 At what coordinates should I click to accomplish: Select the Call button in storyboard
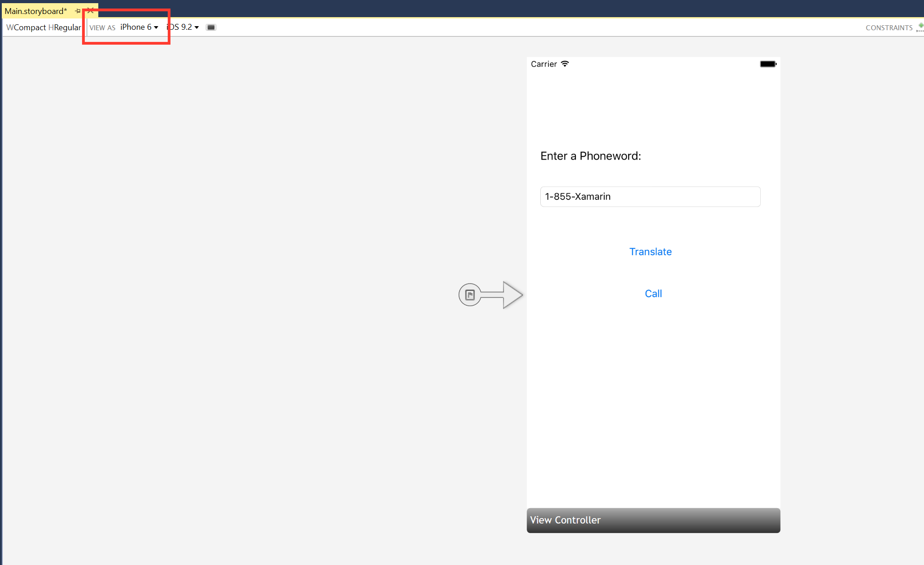tap(653, 293)
